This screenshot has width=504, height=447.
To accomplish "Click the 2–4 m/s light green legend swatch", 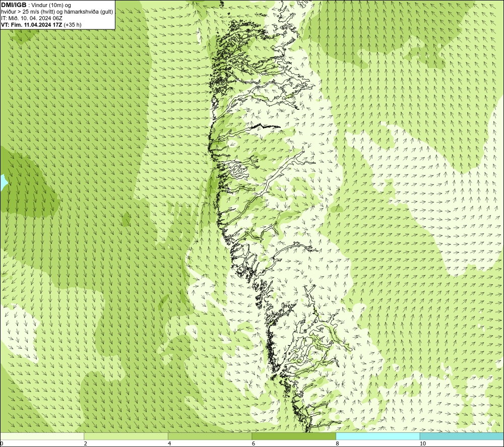I will (126, 436).
